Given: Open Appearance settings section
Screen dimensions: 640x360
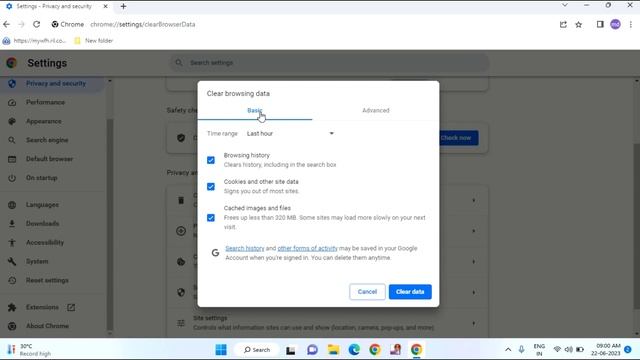Looking at the screenshot, I should click(44, 121).
